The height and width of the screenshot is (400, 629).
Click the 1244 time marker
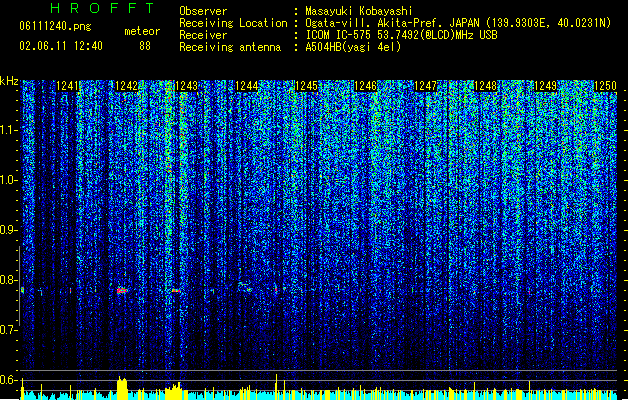pyautogui.click(x=247, y=86)
